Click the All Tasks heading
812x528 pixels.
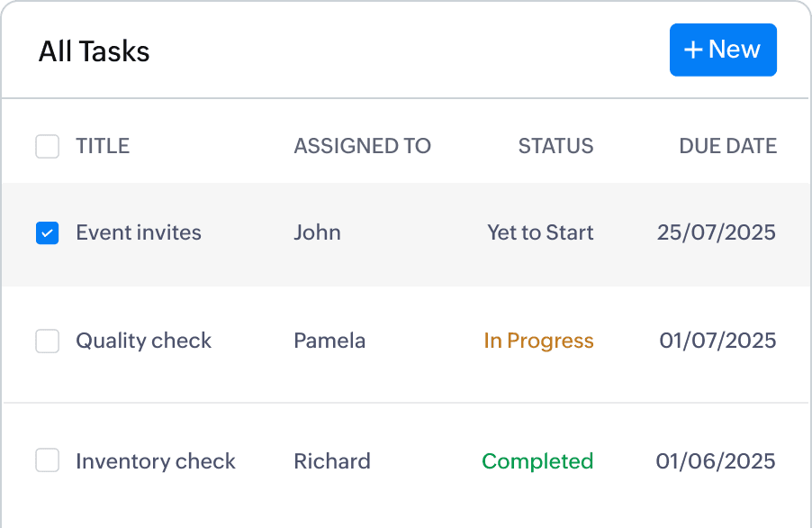[95, 51]
